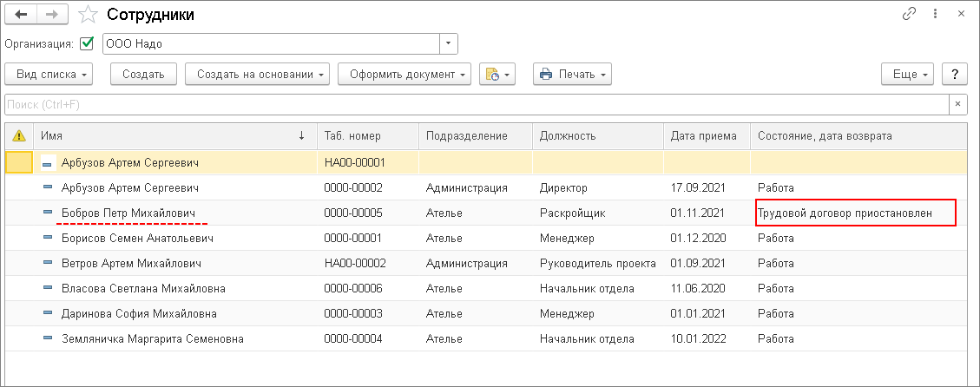This screenshot has height=387, width=980.
Task: Open the vertical dots window menu
Action: pyautogui.click(x=936, y=14)
